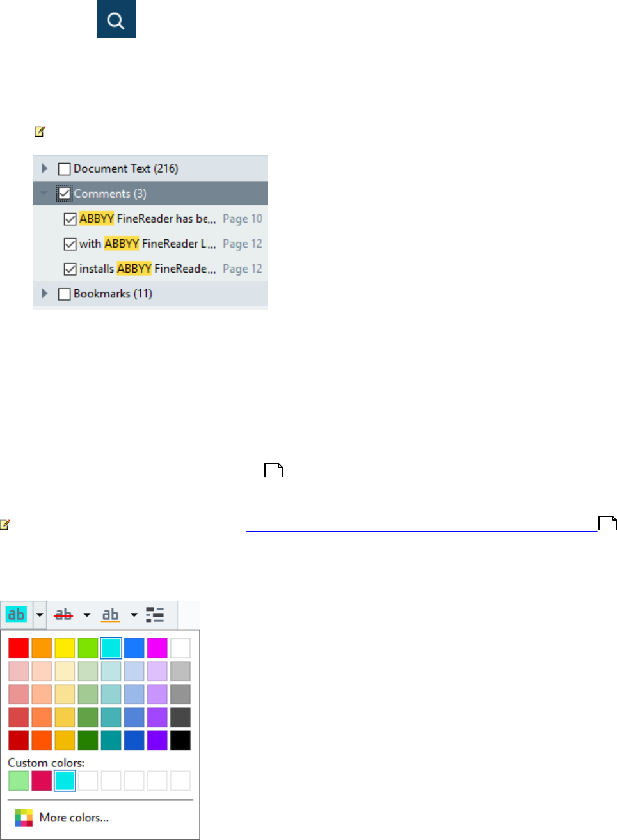Pick the yellow swatch in top row
Viewport: 617px width, 840px height.
coord(65,648)
